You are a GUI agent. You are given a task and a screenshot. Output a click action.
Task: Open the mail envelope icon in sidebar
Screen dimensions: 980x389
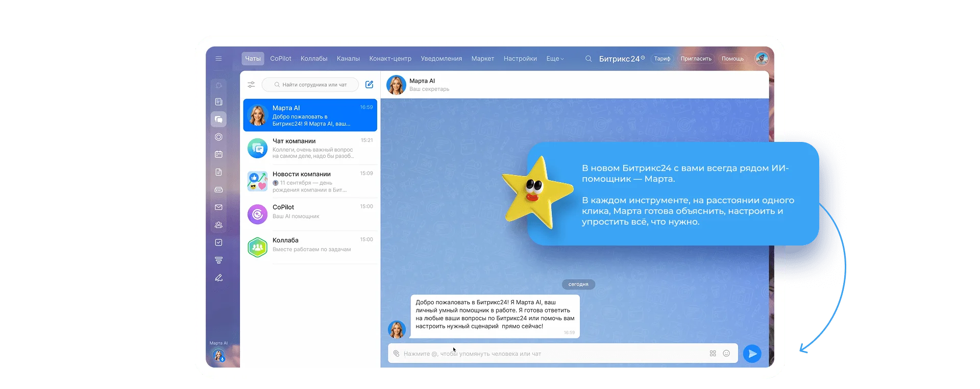[218, 207]
